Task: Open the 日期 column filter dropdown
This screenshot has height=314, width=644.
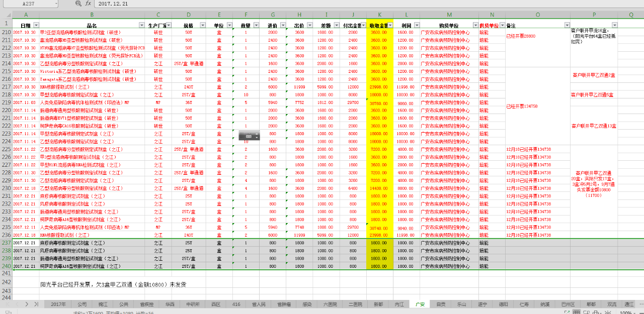Action: coord(36,25)
